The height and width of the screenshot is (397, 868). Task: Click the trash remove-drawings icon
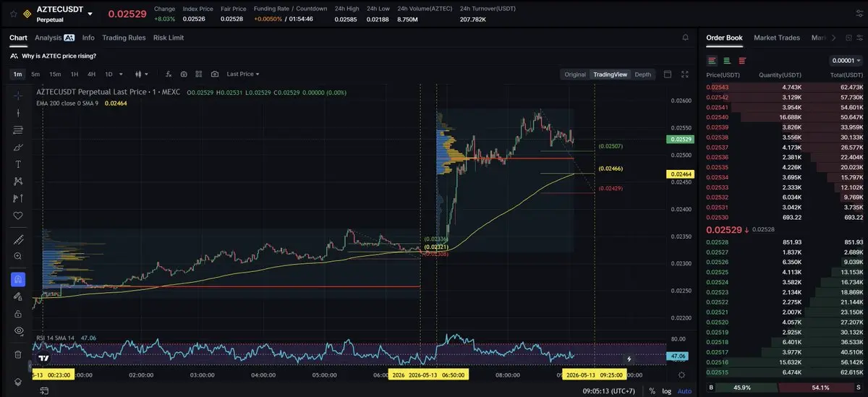pos(18,354)
